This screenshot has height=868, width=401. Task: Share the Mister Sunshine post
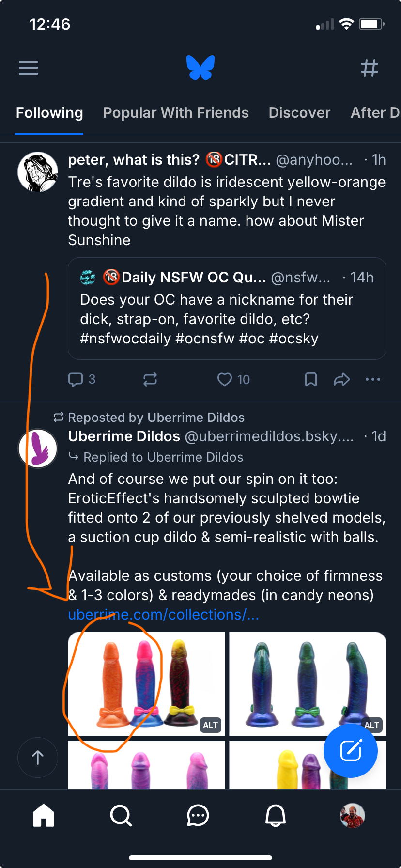(341, 379)
